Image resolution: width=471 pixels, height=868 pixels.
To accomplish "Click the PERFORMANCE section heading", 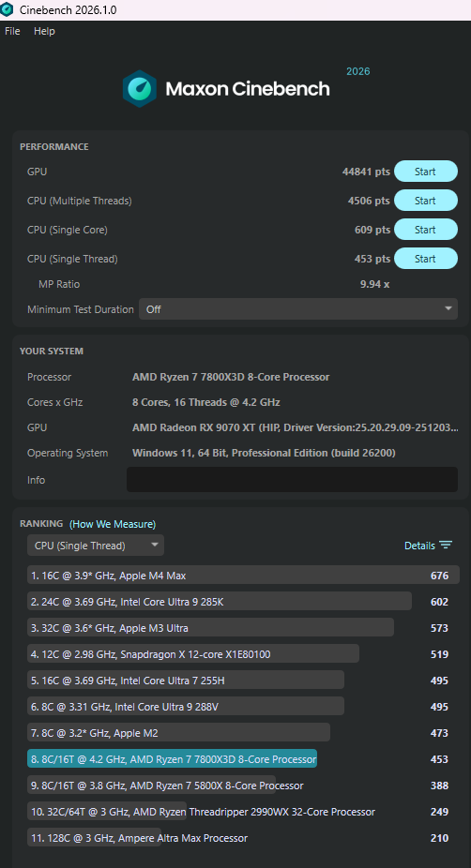I will pos(54,146).
